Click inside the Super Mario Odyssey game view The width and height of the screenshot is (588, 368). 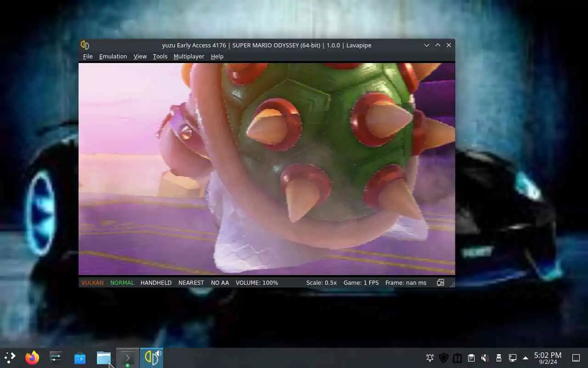(x=267, y=169)
